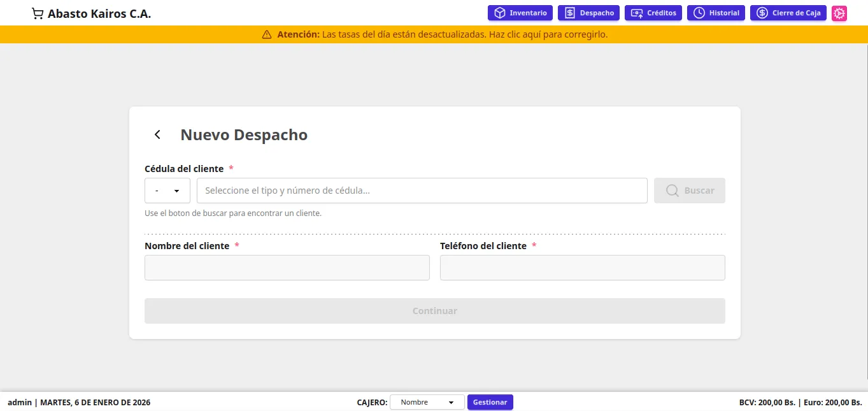
Task: Open the Cajero Nombre dropdown
Action: click(427, 402)
